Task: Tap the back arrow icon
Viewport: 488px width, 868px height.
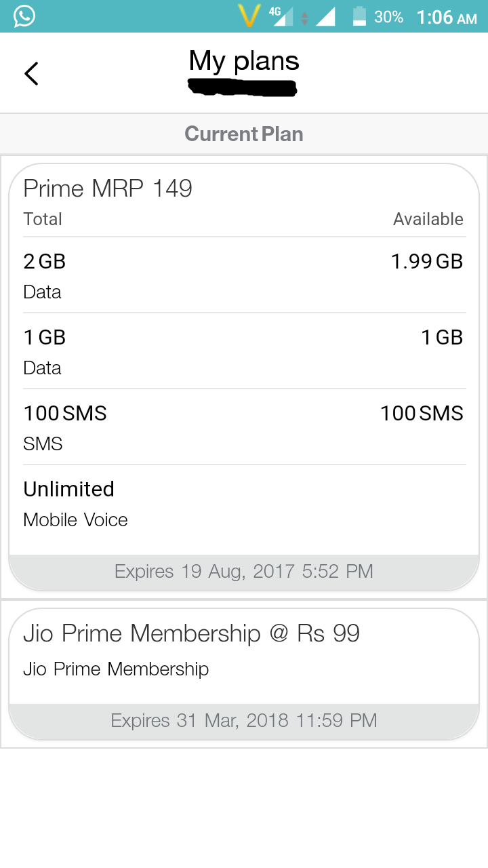Action: tap(31, 73)
